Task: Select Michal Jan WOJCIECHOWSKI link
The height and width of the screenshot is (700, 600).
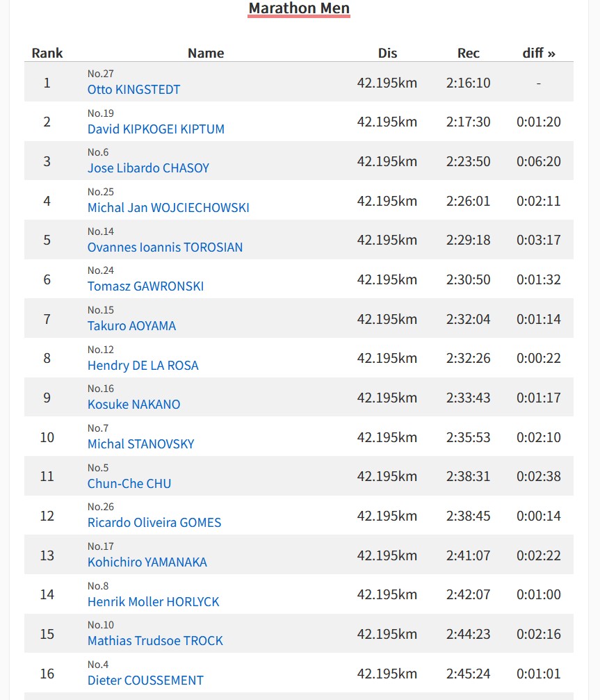Action: click(168, 208)
